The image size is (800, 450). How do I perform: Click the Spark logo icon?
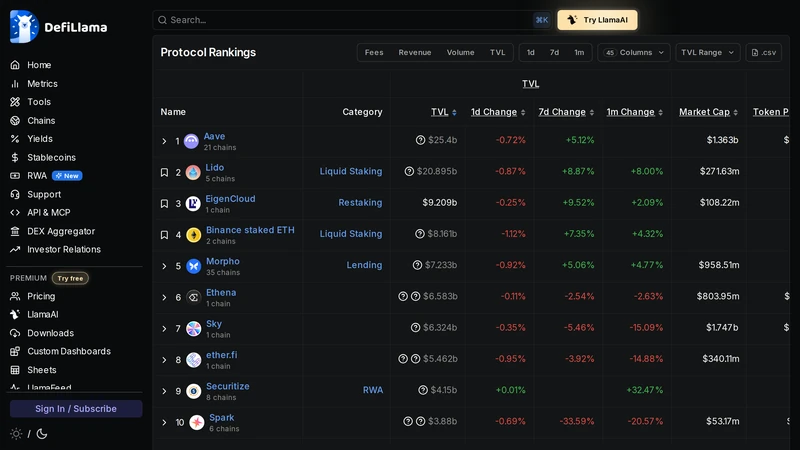tap(196, 422)
